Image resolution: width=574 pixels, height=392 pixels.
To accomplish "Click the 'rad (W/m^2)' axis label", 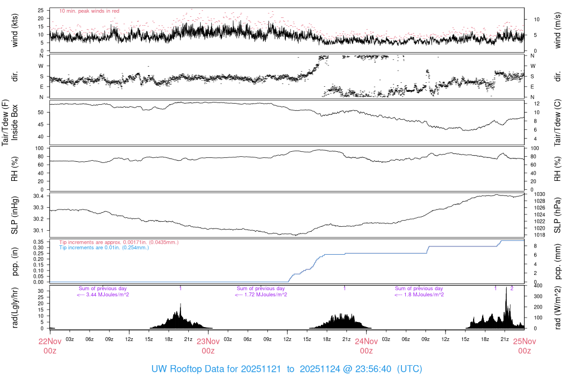I will click(557, 307).
